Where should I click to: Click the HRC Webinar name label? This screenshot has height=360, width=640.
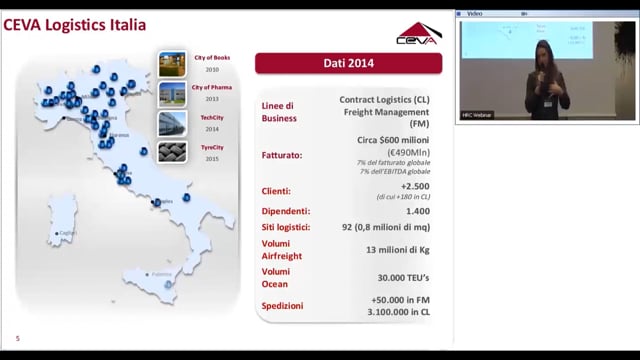pos(477,115)
